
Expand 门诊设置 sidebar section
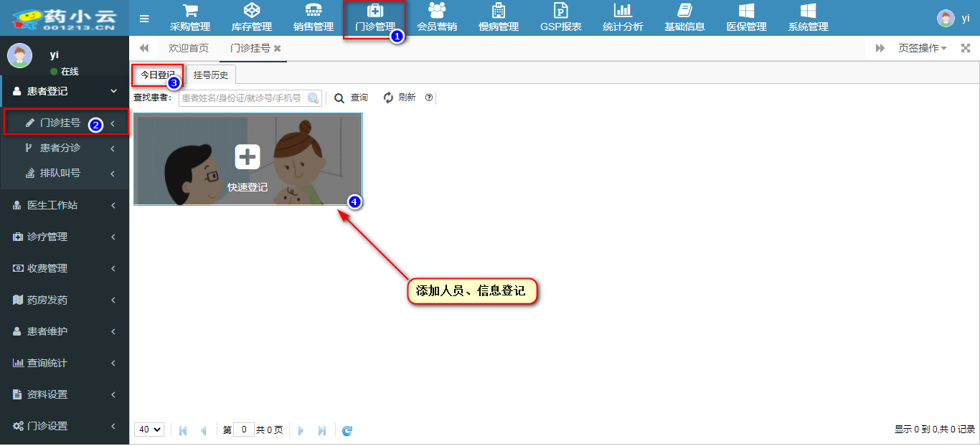click(65, 426)
